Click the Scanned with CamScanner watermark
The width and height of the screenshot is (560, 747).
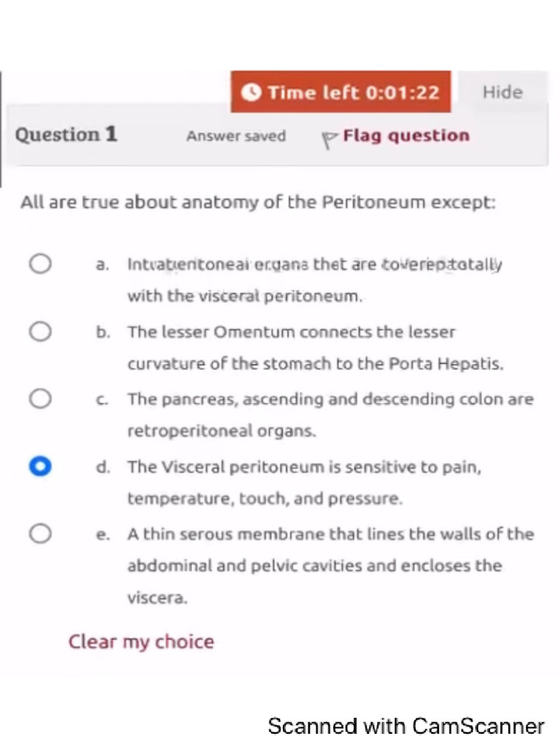point(406,727)
